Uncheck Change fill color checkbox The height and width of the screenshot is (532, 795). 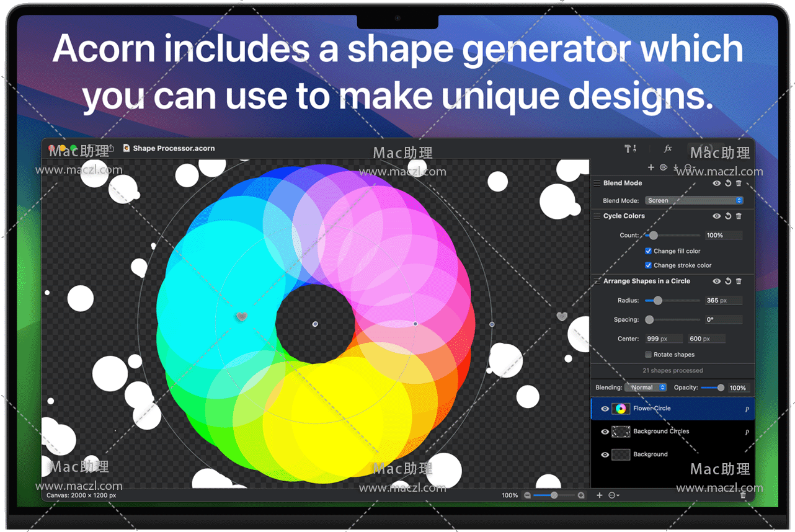pyautogui.click(x=648, y=251)
